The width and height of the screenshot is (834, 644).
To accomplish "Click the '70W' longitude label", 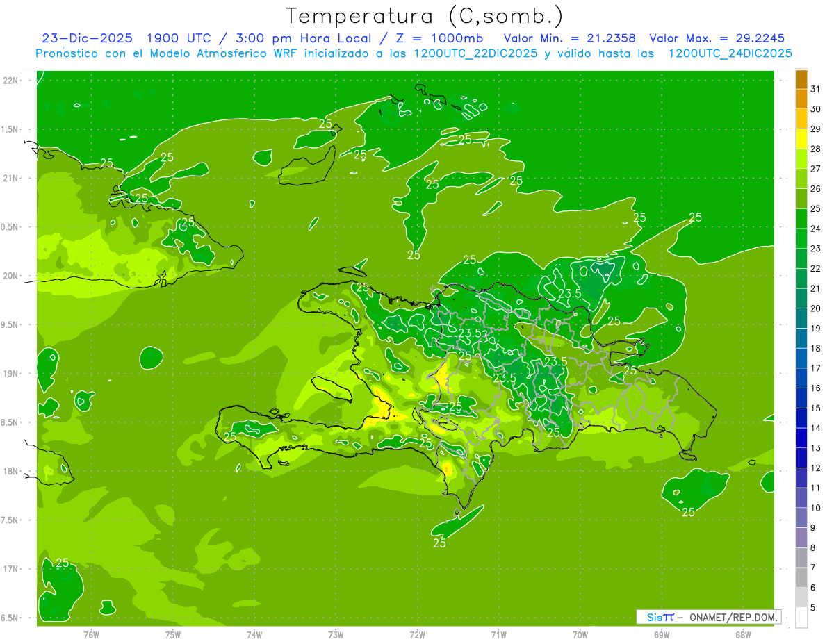I will tap(580, 634).
